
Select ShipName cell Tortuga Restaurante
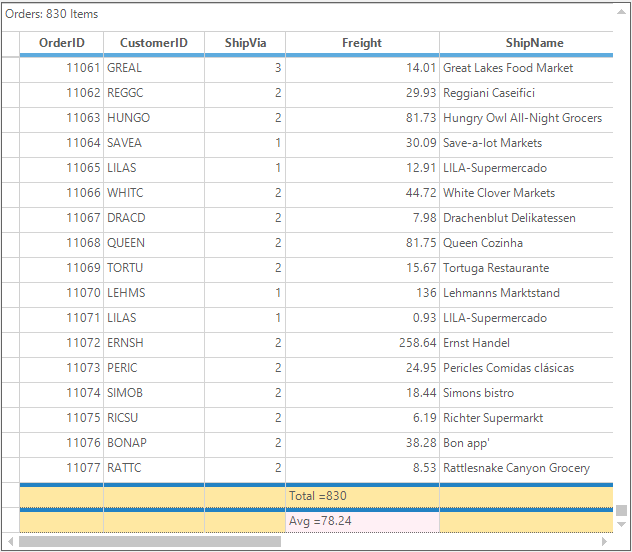coord(526,270)
